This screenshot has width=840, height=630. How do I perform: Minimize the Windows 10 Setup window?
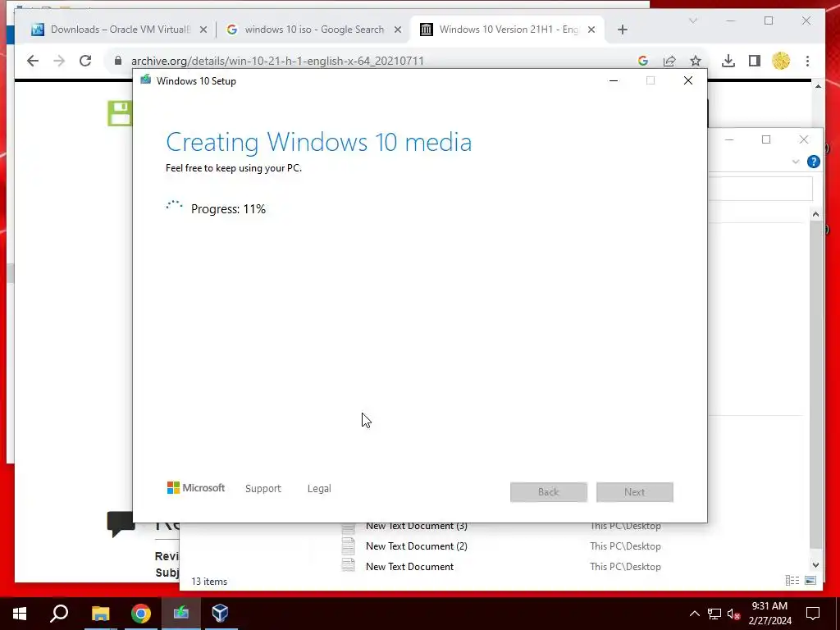point(614,81)
